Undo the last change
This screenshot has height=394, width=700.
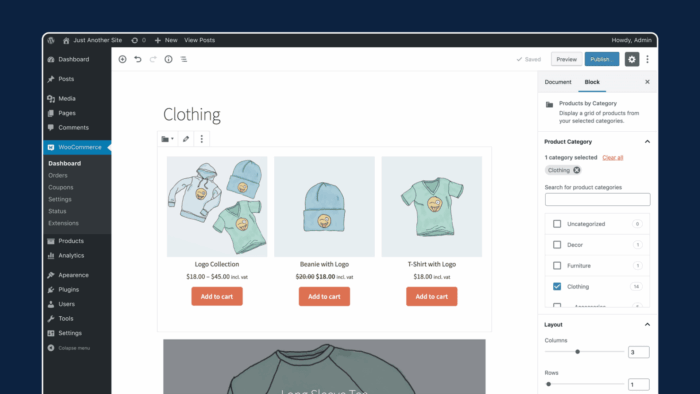point(138,59)
